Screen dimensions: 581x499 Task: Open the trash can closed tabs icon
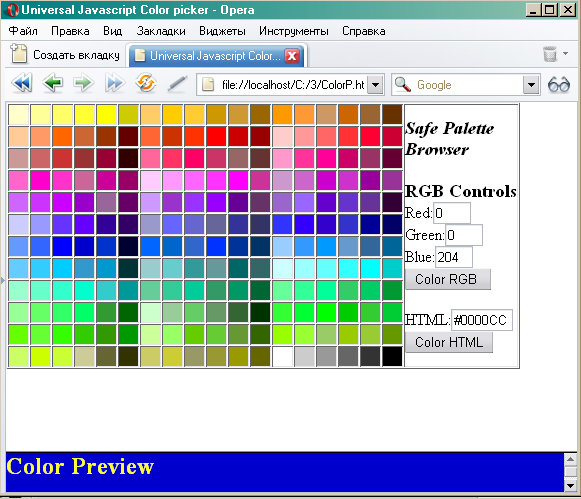(x=550, y=54)
